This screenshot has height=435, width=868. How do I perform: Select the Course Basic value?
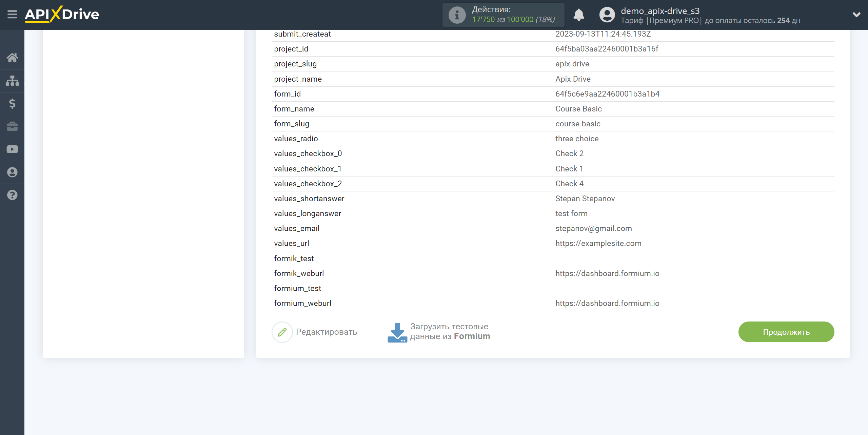578,109
